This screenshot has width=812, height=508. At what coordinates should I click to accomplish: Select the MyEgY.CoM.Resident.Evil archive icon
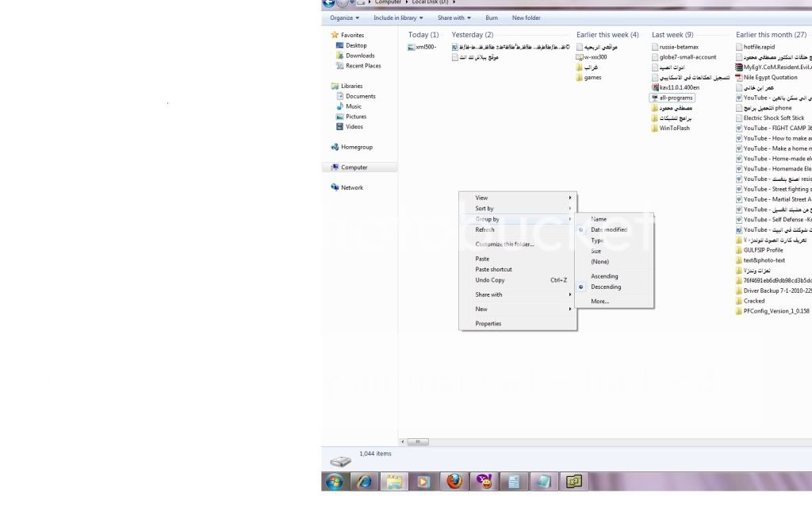coord(739,67)
